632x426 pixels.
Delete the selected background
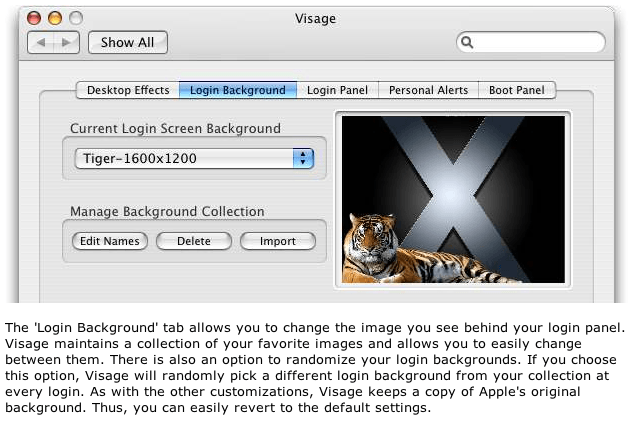(194, 241)
